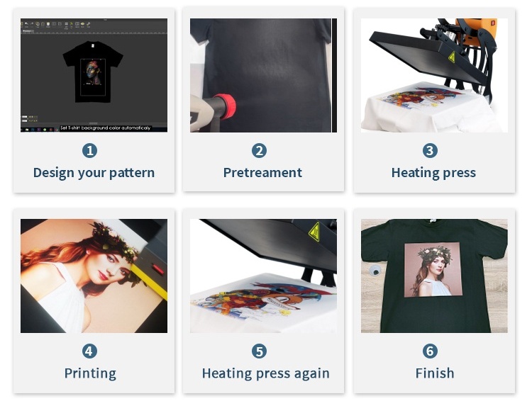The height and width of the screenshot is (401, 532).
Task: Click the number 3 circle badge
Action: coord(430,150)
